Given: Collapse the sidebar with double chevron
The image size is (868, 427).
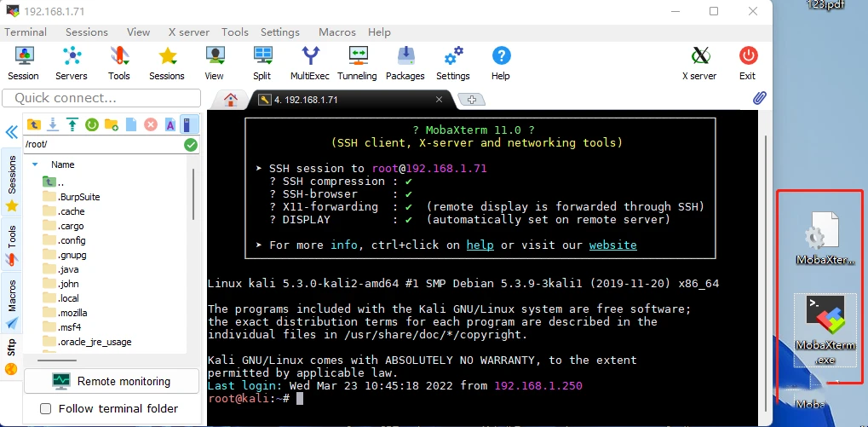Looking at the screenshot, I should (12, 132).
